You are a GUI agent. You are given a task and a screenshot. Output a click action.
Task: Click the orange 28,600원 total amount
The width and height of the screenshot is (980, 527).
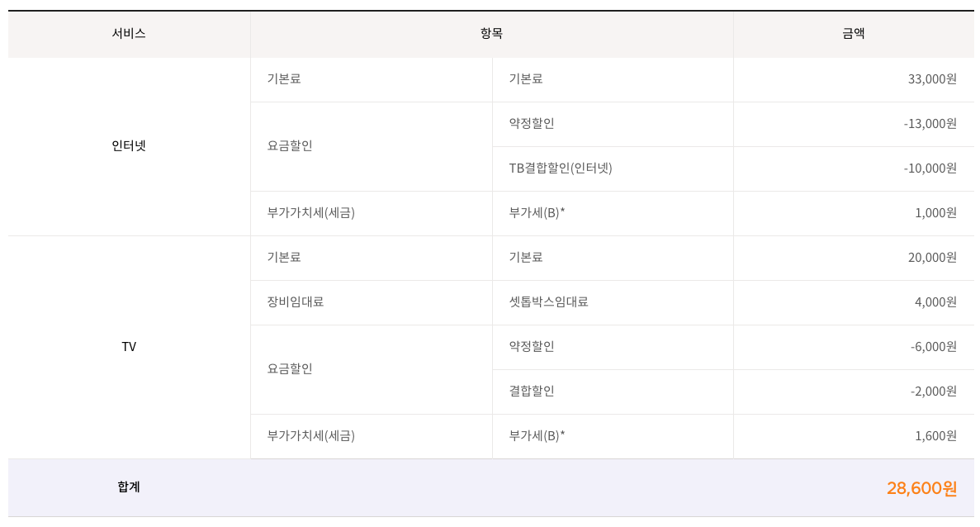click(921, 488)
